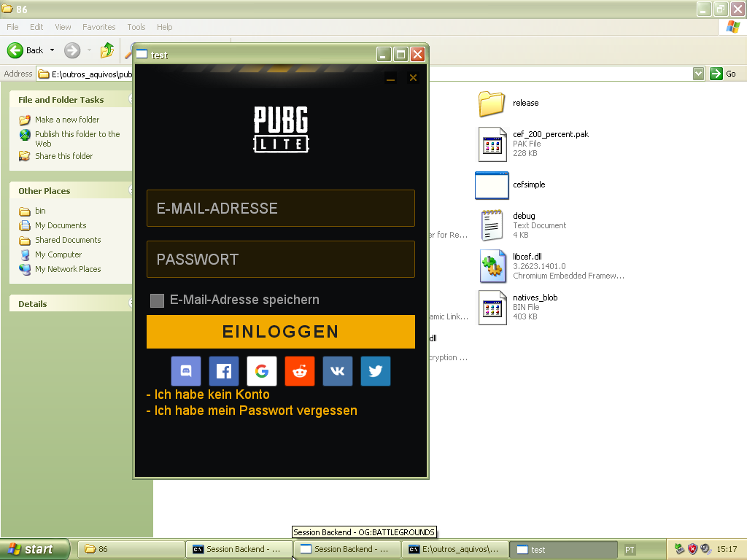Sign in with the VK icon

tap(338, 371)
